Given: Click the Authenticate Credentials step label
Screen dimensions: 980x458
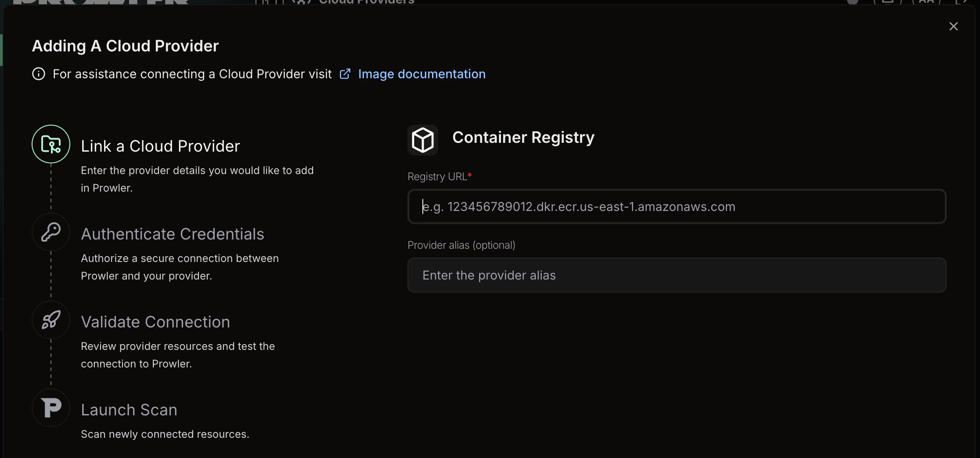Looking at the screenshot, I should tap(172, 234).
